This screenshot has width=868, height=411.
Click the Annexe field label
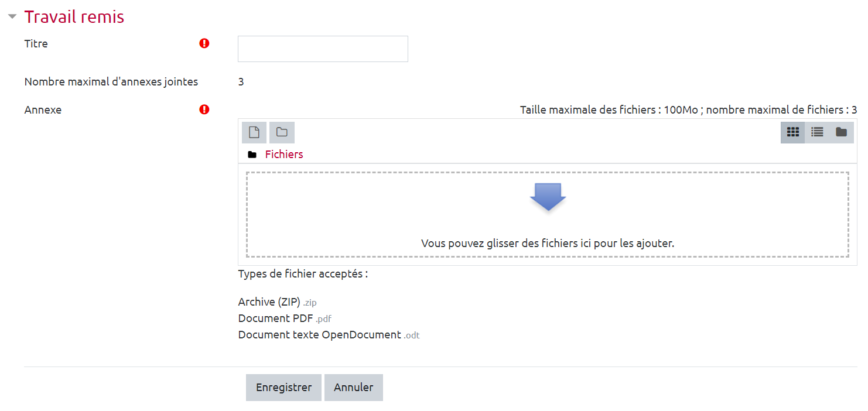coord(43,109)
